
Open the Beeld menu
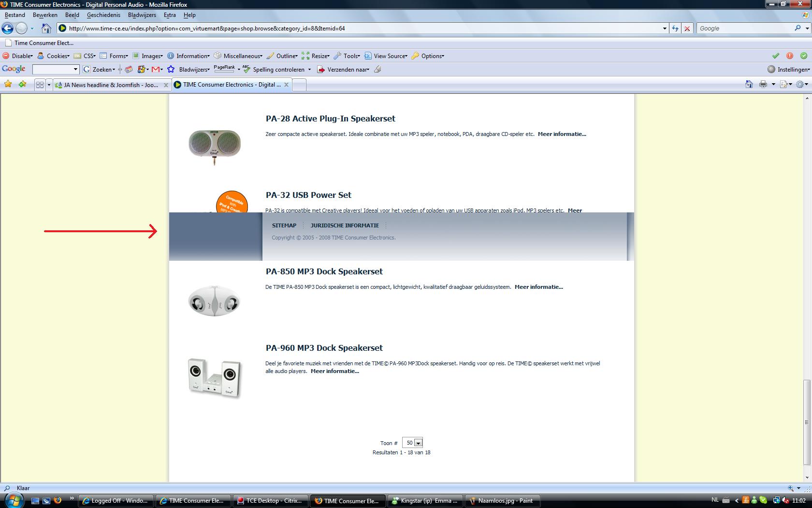[x=72, y=15]
